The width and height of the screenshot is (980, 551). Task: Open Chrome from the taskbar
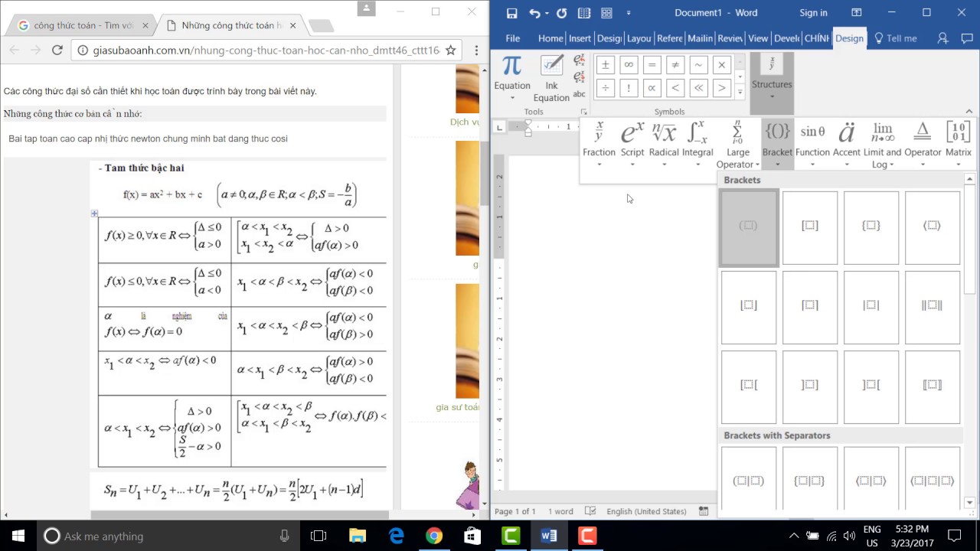tap(434, 536)
